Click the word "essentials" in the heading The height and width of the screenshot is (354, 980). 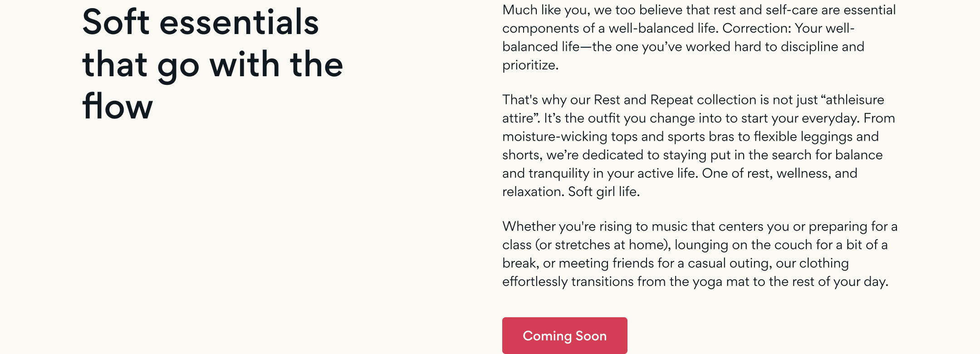239,22
